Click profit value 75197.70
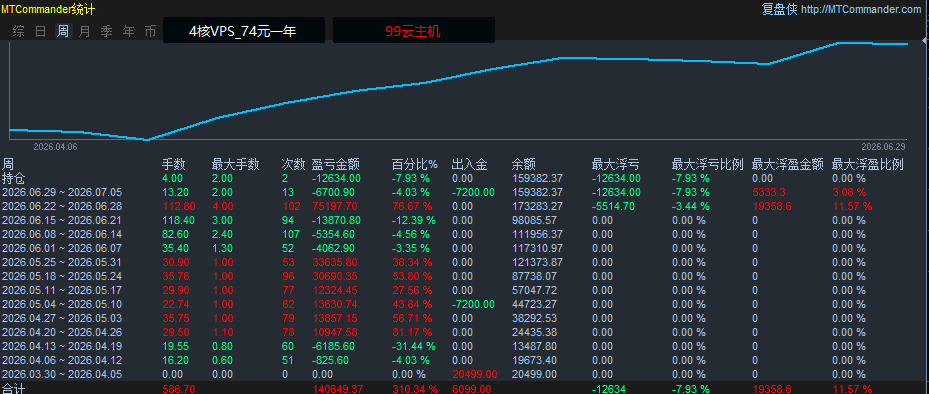Viewport: 929px width, 394px height. pos(334,206)
